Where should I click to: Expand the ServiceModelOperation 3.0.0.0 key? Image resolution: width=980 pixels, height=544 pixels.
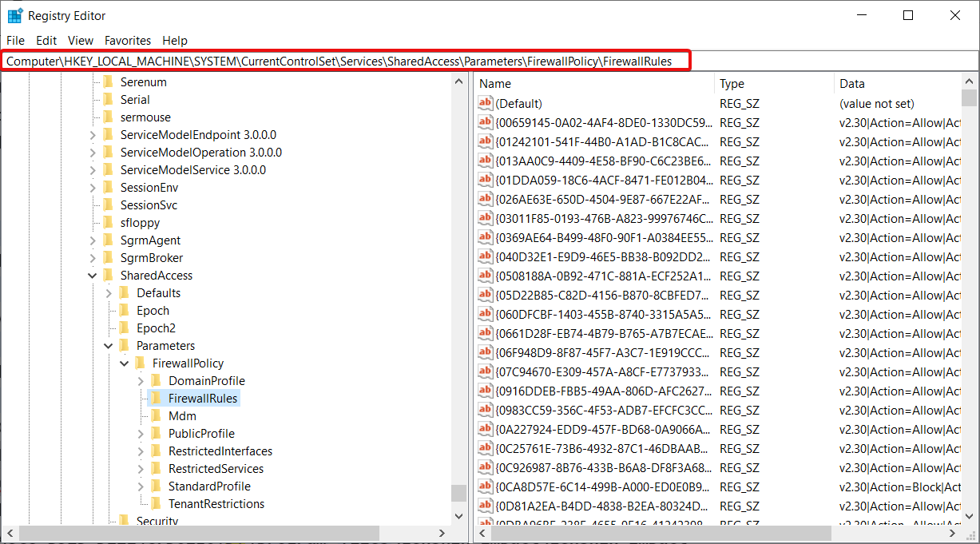pos(93,153)
